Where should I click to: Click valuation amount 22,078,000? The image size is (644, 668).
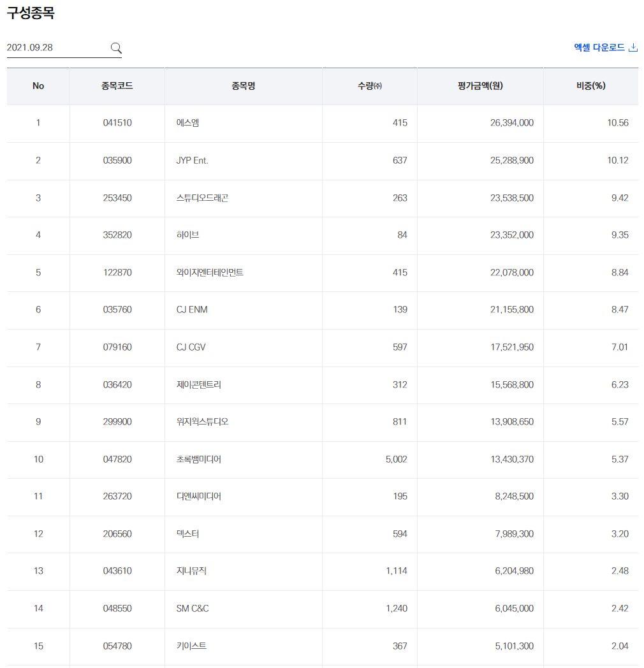(512, 273)
